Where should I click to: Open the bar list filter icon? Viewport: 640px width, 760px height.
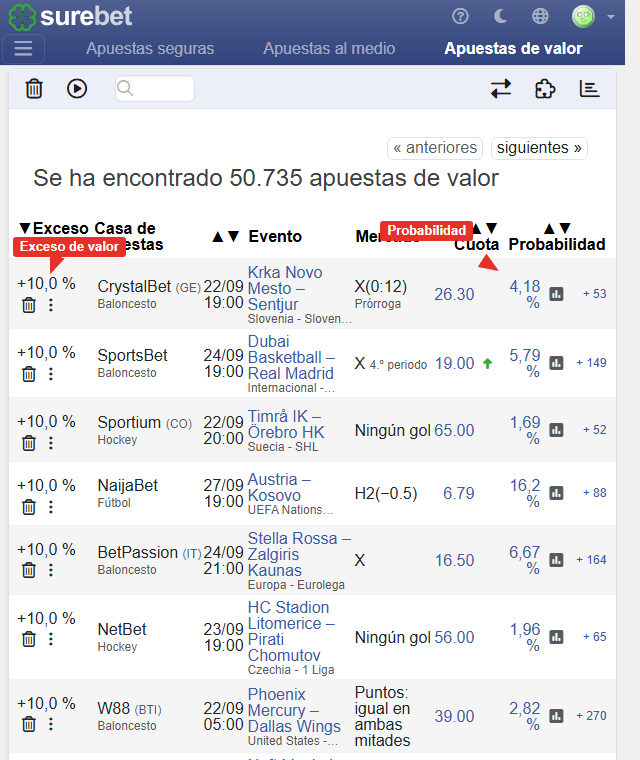(x=590, y=89)
